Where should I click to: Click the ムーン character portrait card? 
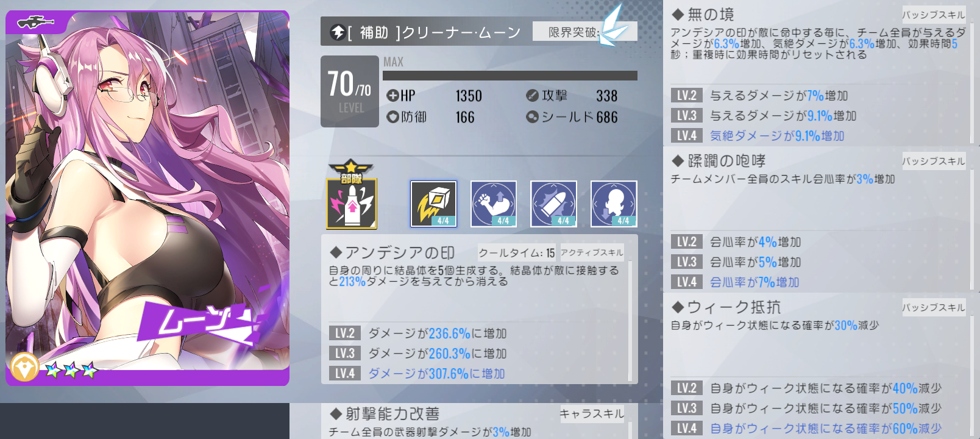coord(147,198)
